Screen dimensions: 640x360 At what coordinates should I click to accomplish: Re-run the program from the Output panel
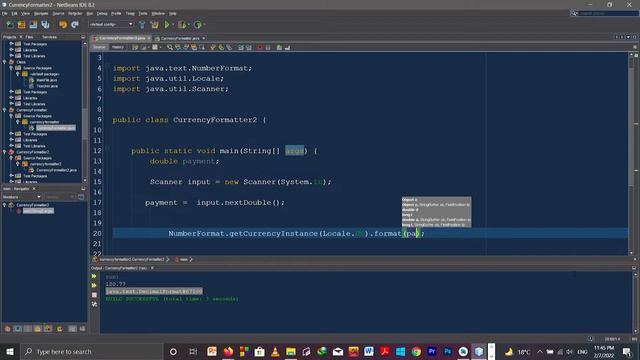[x=94, y=276]
